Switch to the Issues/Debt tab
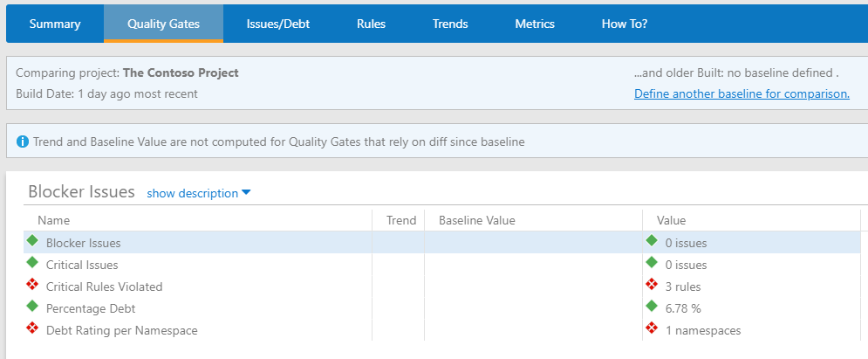868x359 pixels. pyautogui.click(x=278, y=24)
